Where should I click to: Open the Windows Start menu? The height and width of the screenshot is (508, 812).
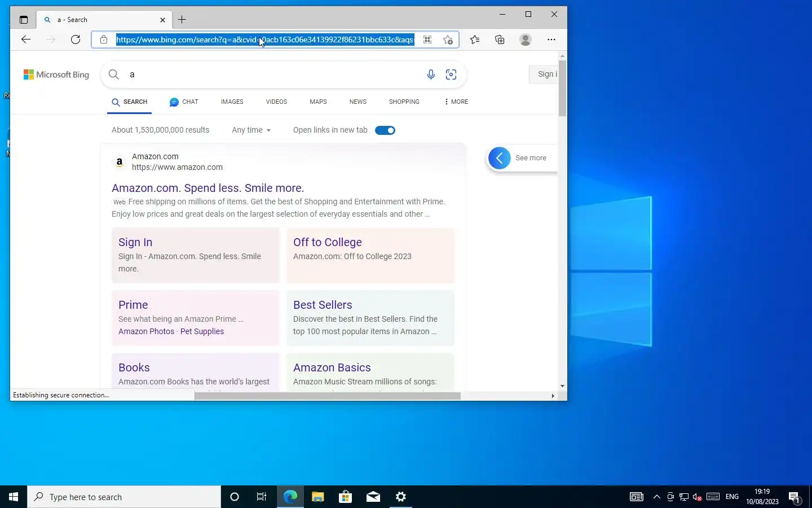click(14, 497)
